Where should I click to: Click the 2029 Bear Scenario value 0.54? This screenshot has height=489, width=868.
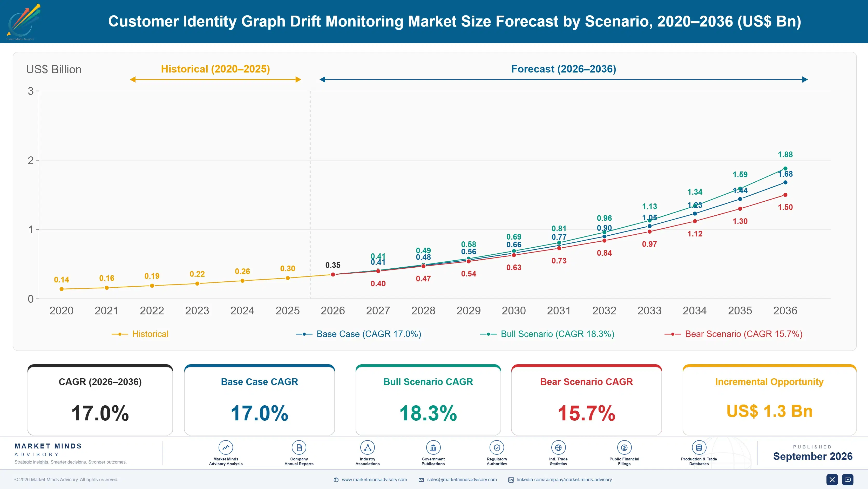468,274
